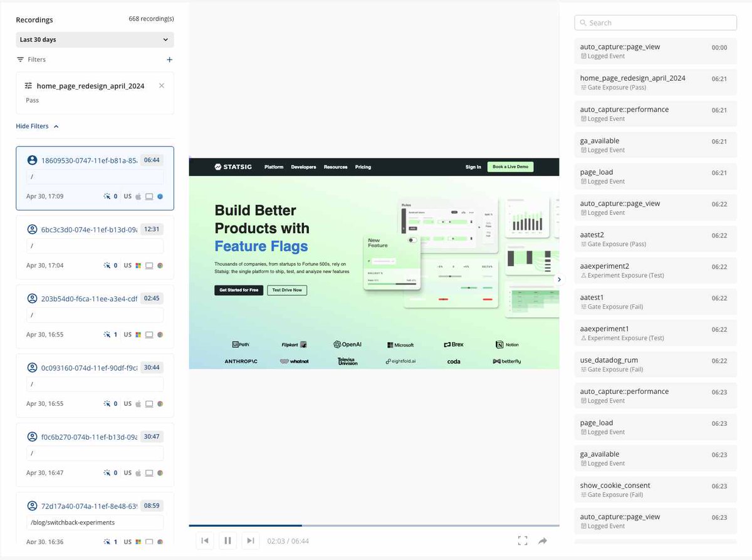Add a new filter with the plus icon
The width and height of the screenshot is (752, 560).
pyautogui.click(x=169, y=60)
